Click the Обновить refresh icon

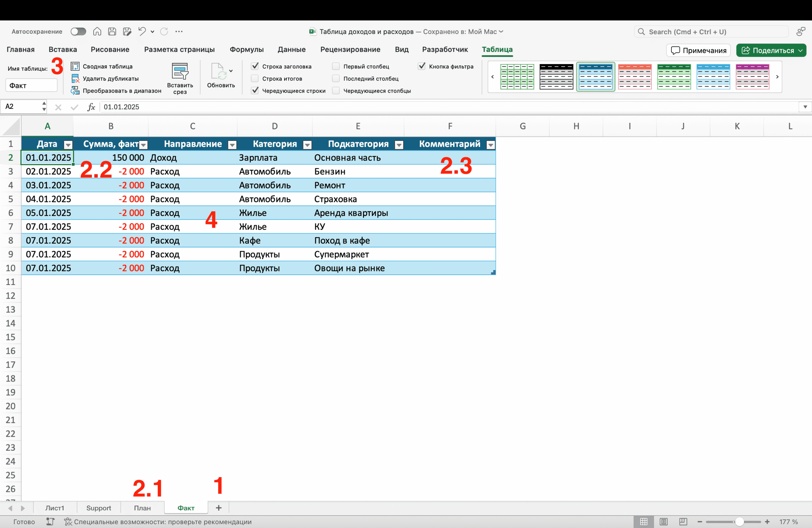[218, 71]
